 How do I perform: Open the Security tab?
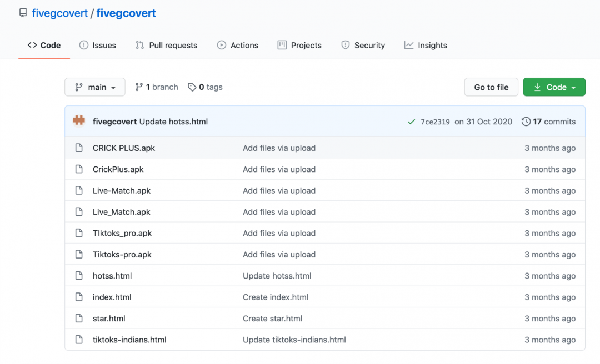363,46
